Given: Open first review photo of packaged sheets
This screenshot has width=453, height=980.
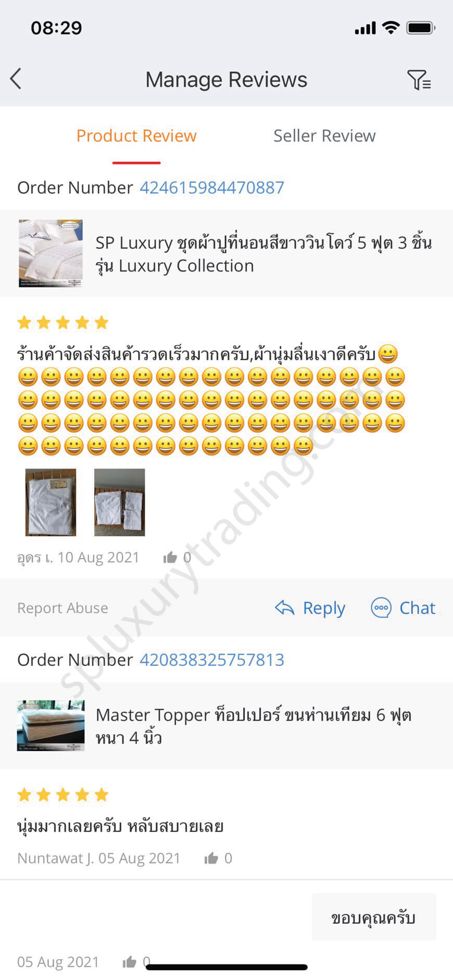Looking at the screenshot, I should (x=51, y=502).
